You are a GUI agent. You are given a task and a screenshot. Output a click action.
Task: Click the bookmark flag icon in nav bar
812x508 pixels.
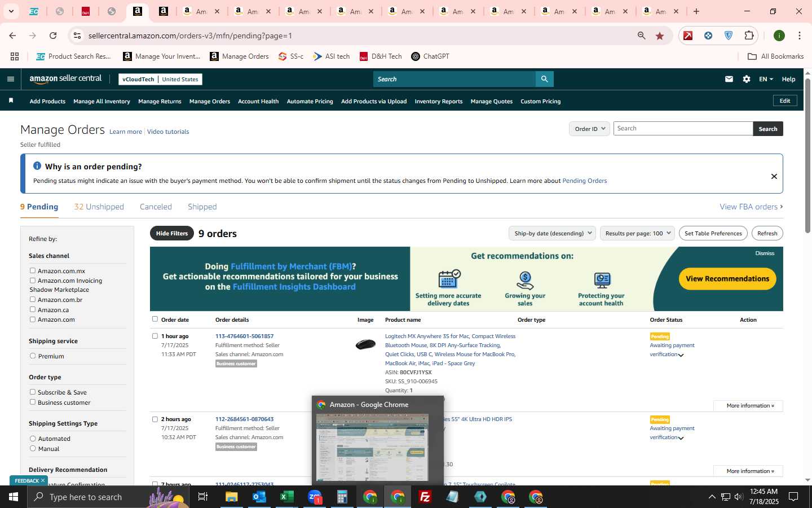[11, 101]
